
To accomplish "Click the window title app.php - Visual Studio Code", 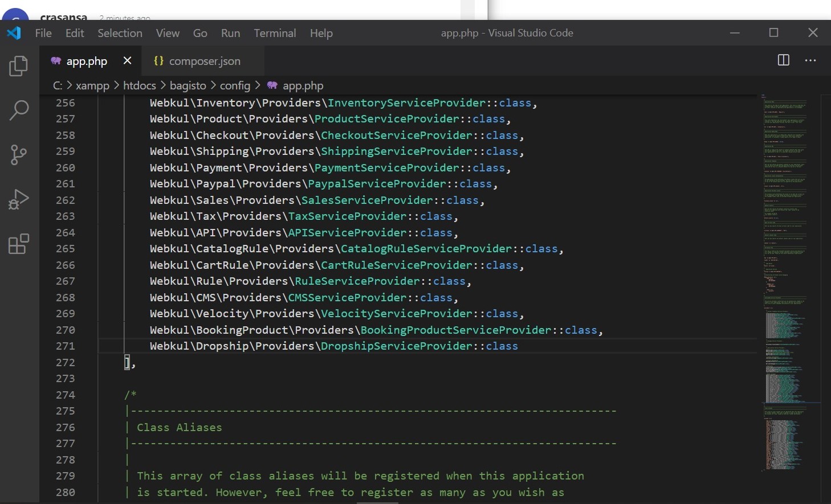I will [507, 33].
